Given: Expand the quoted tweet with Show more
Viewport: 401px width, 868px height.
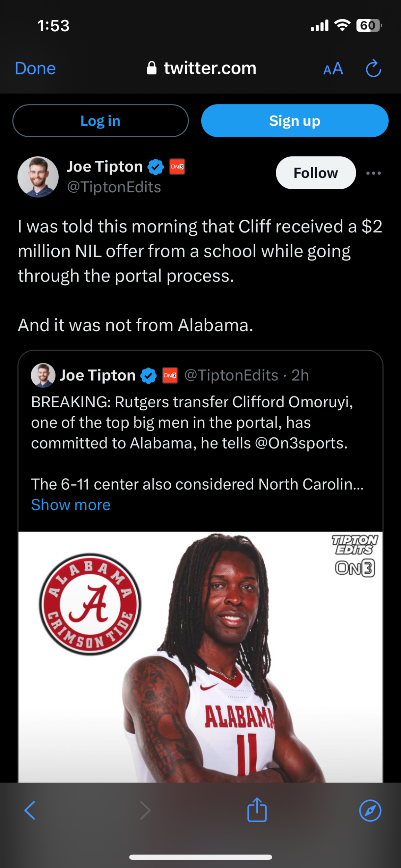Looking at the screenshot, I should click(71, 505).
